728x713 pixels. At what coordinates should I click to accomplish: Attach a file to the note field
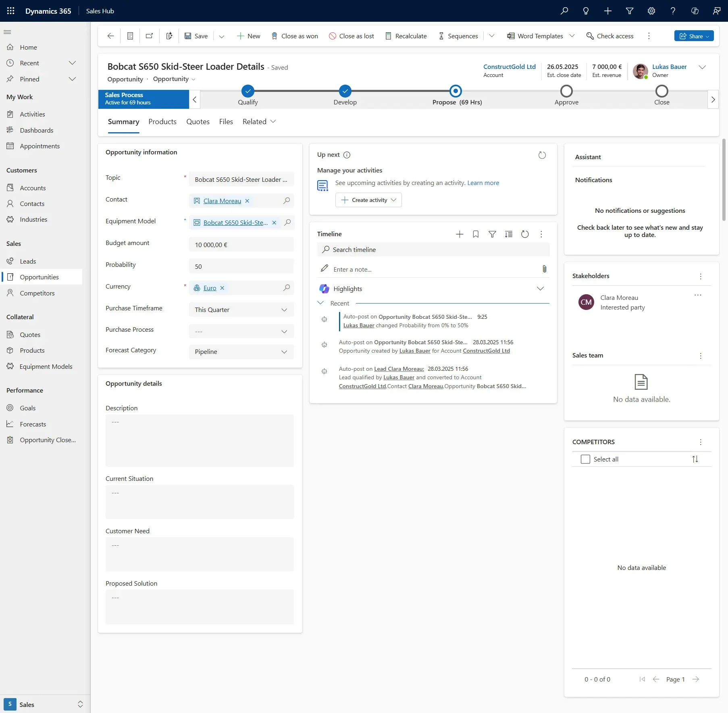[x=544, y=269]
